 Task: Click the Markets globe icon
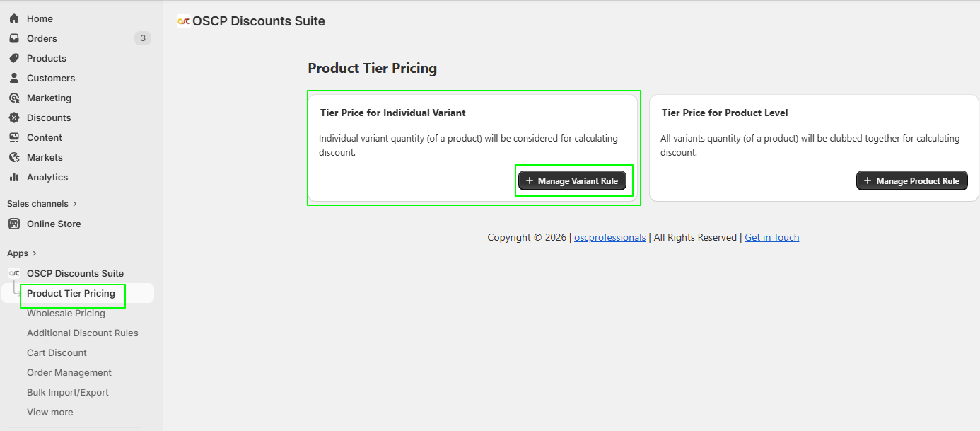point(14,157)
